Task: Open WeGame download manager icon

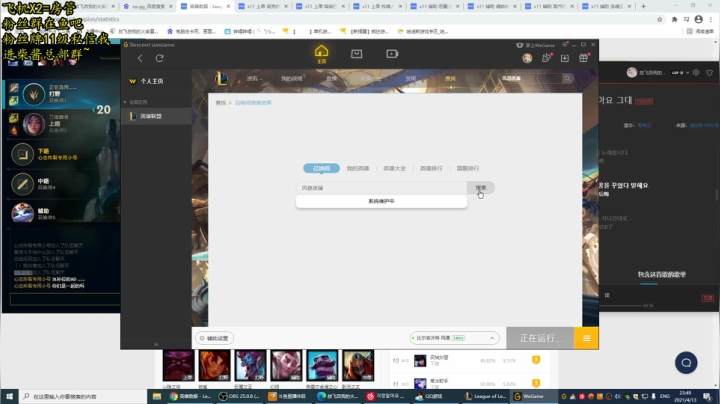Action: point(565,58)
